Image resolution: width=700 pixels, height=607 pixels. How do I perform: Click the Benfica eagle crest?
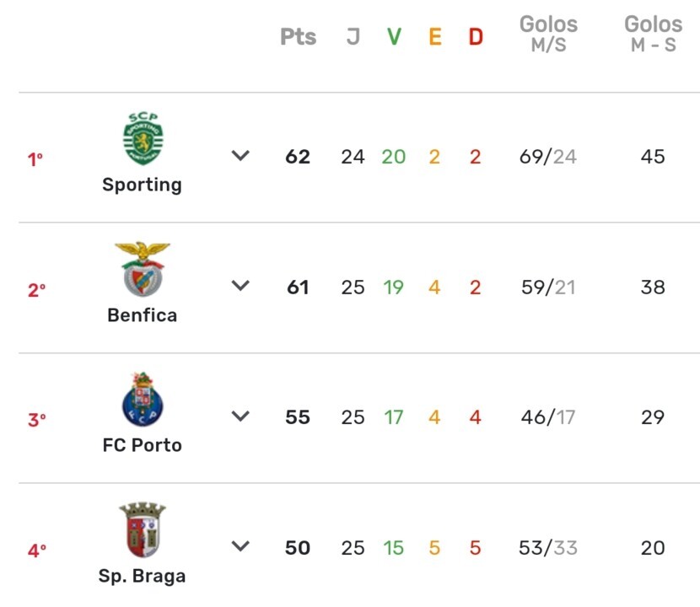pos(143,269)
